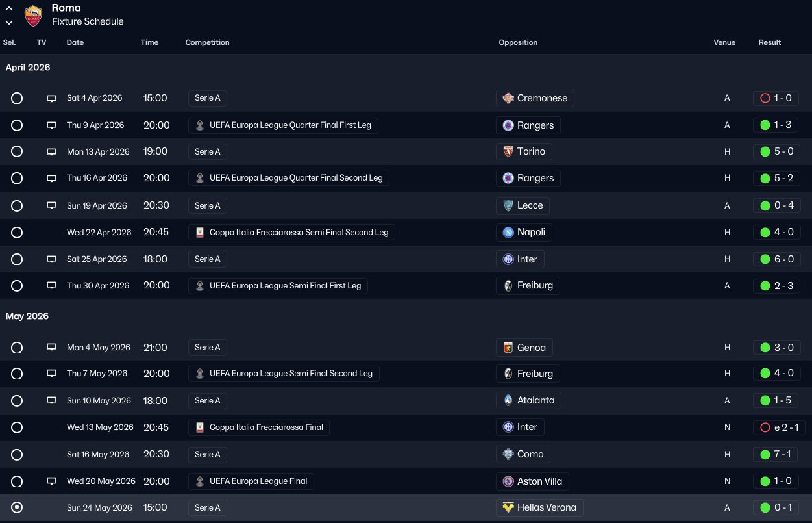Click the down chevron beside Fixture Schedule
The image size is (812, 523).
[x=9, y=22]
